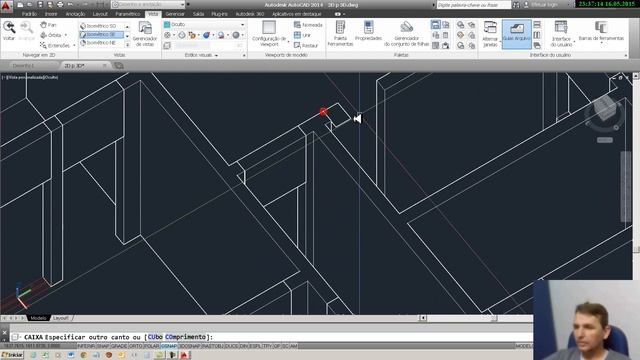Open Configuração de Viewport
Viewport: 640px width, 360px height.
[269, 34]
